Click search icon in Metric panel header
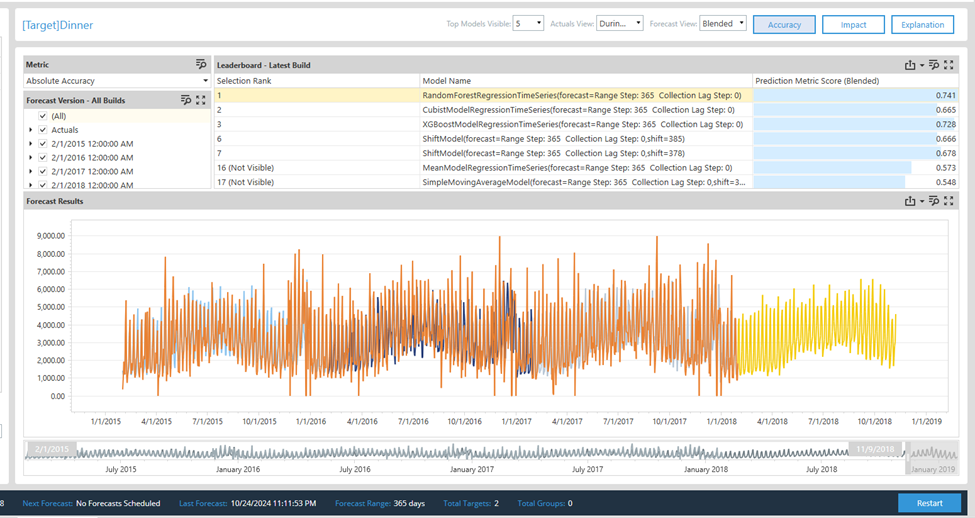Screen dimensions: 975x518 (200, 64)
